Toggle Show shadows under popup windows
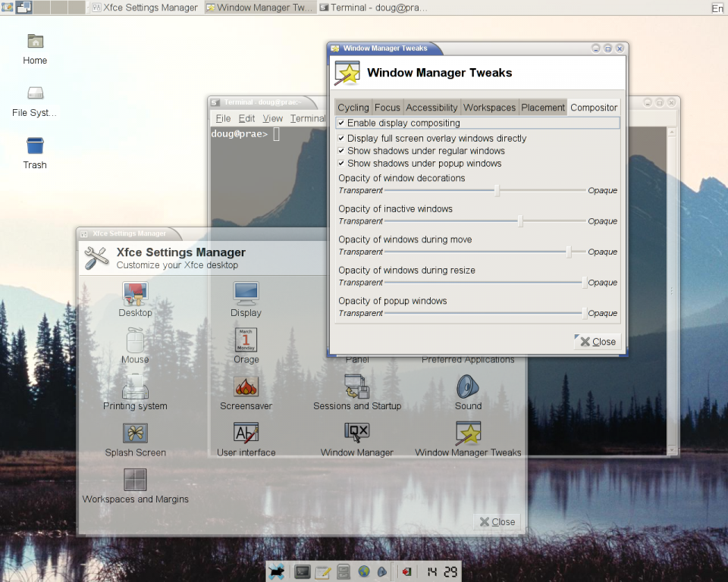728x582 pixels. tap(341, 164)
